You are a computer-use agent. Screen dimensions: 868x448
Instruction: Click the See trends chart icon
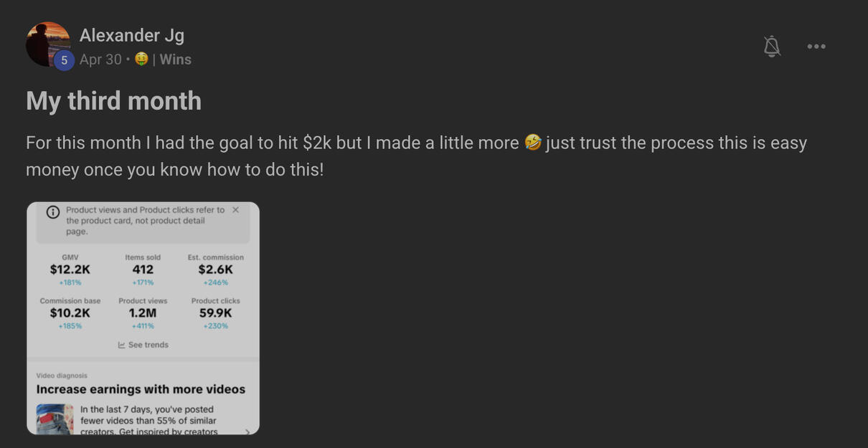(122, 345)
